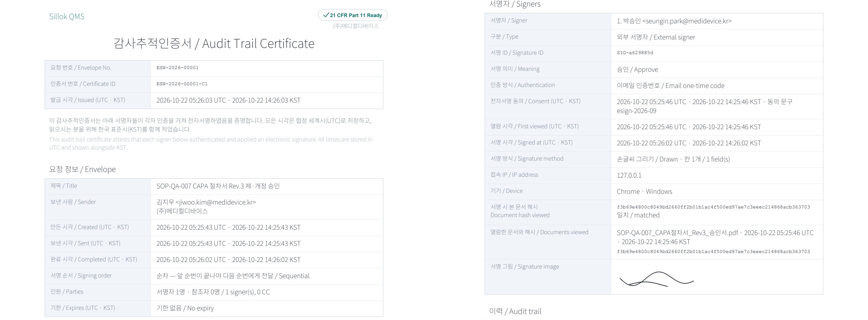Click the Approve meaning value
868x320 pixels.
tap(637, 69)
